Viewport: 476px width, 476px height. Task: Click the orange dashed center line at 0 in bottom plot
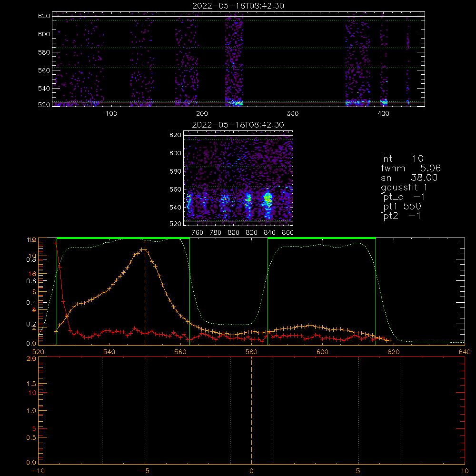click(x=251, y=410)
